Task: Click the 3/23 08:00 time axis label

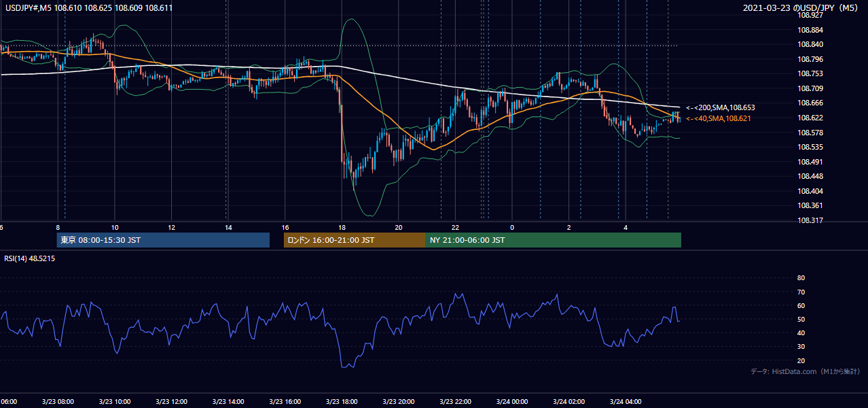Action: (58, 402)
